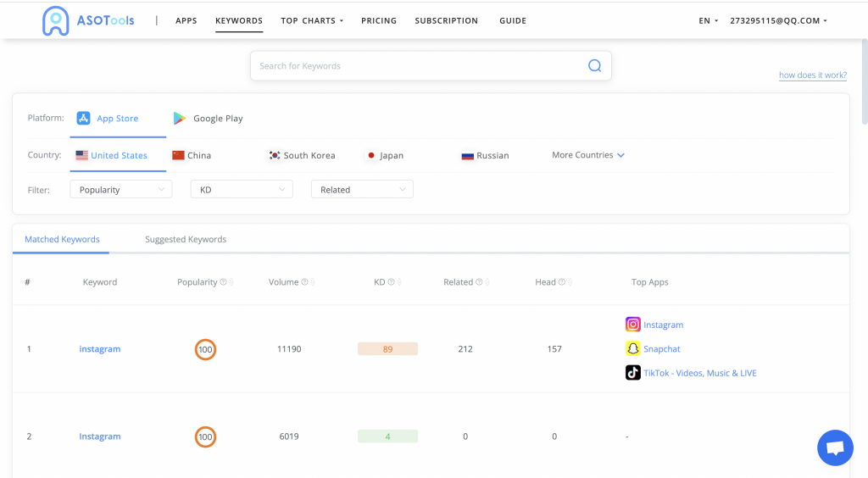Click the Japan flag icon
Screen dimensions: 868x478
[x=371, y=155]
